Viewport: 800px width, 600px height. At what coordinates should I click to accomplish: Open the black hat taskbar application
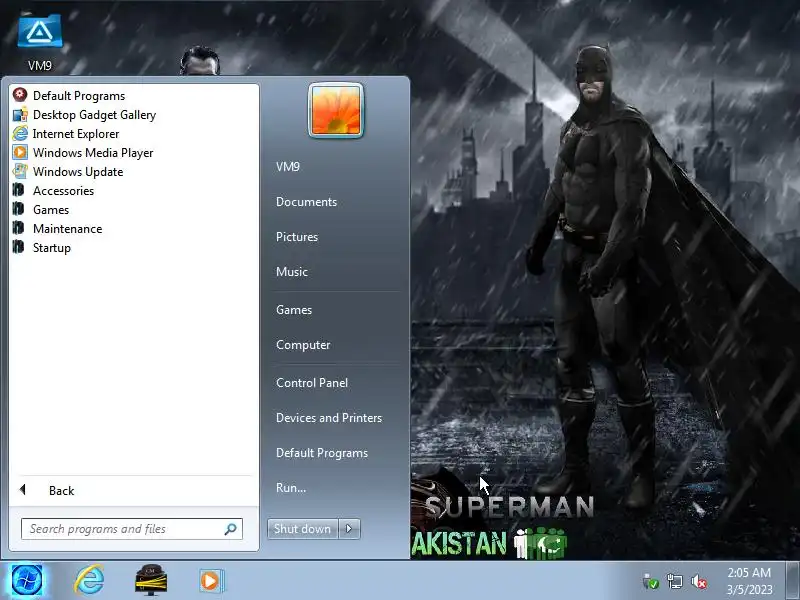point(151,580)
